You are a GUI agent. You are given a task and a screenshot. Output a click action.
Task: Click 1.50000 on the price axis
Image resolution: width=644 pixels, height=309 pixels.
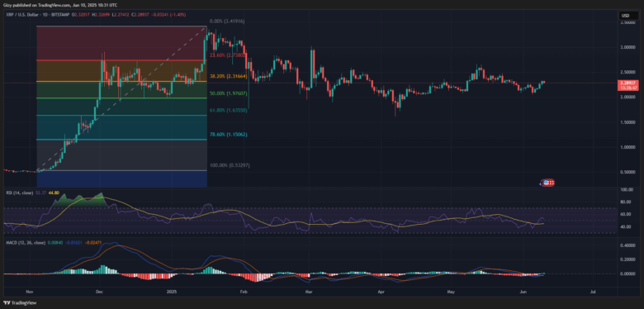627,122
